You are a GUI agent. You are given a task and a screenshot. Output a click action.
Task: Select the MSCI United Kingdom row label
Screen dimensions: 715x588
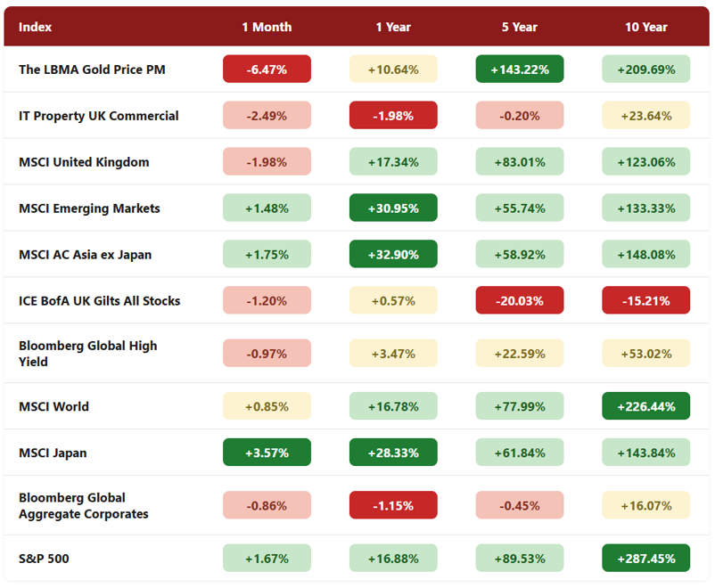click(84, 162)
